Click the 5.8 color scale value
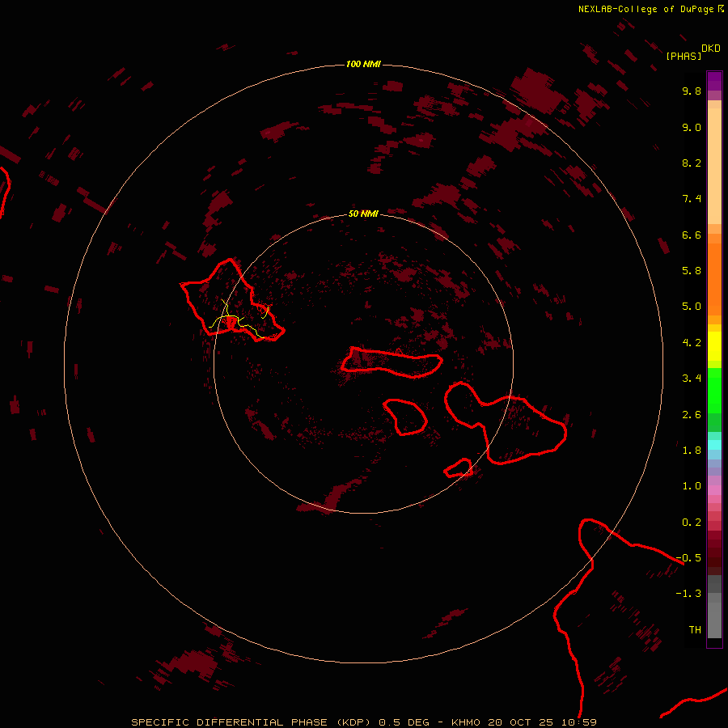The height and width of the screenshot is (728, 728). [692, 271]
